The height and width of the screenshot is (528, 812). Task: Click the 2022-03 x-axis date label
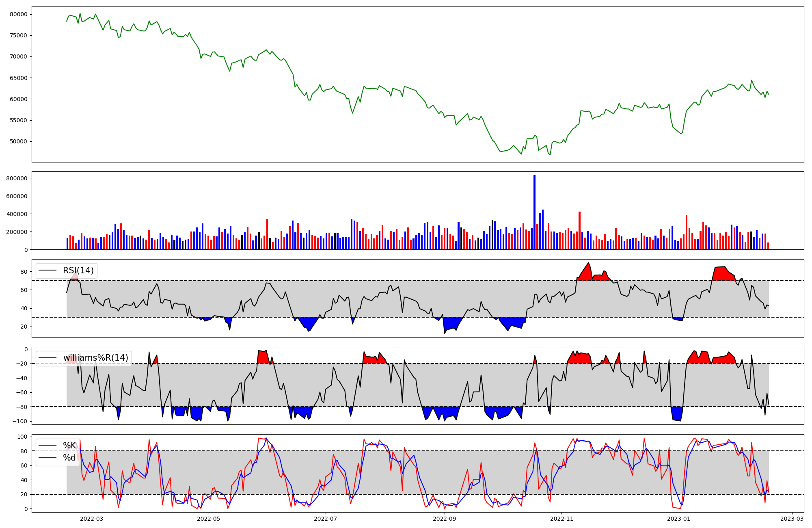(x=92, y=519)
